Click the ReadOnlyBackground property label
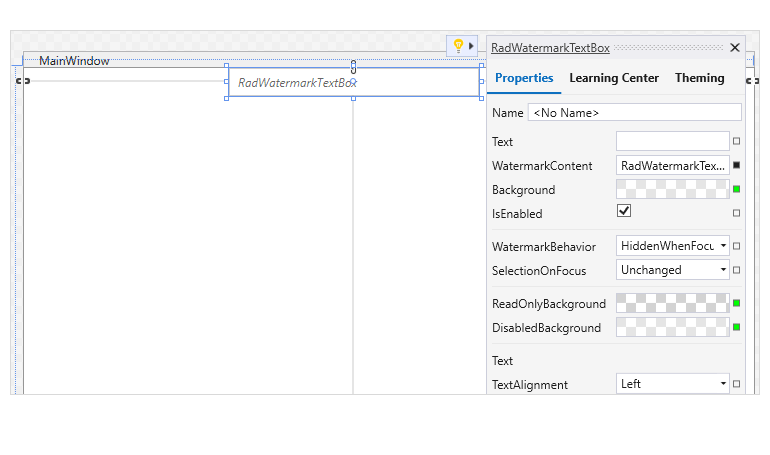The width and height of the screenshot is (770, 455). 549,304
